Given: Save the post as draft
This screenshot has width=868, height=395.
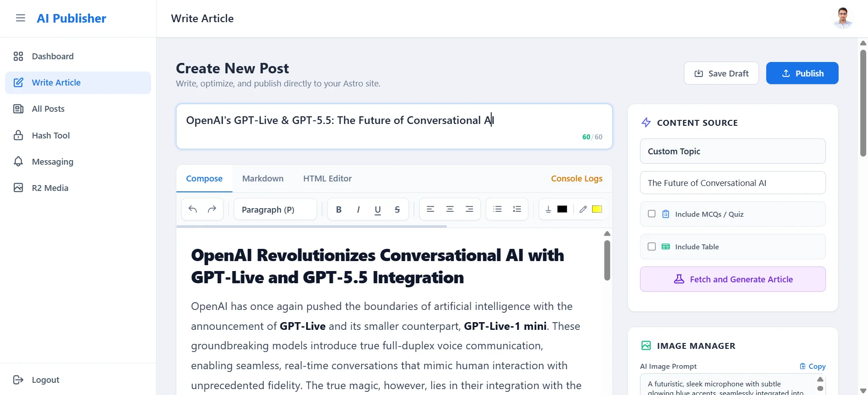Looking at the screenshot, I should pyautogui.click(x=721, y=73).
